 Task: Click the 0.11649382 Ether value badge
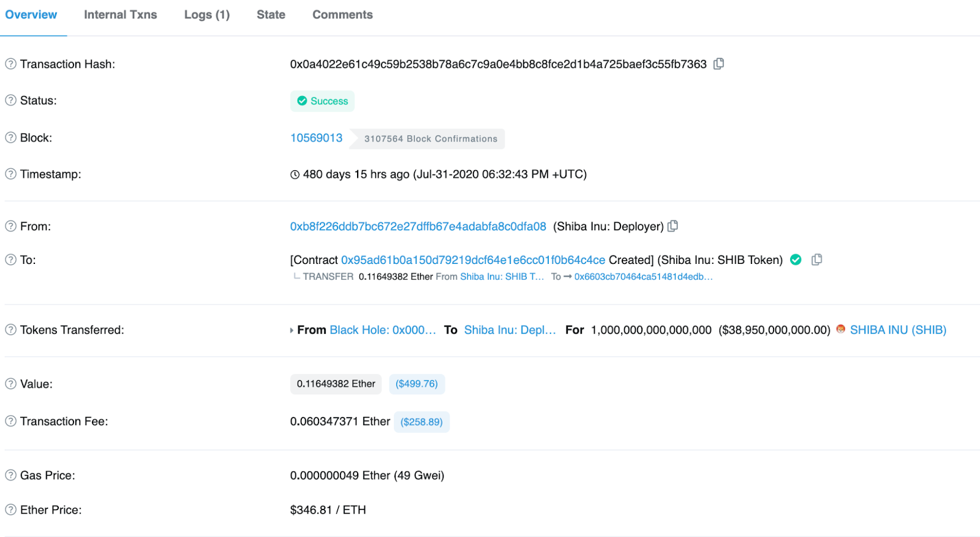pos(336,384)
